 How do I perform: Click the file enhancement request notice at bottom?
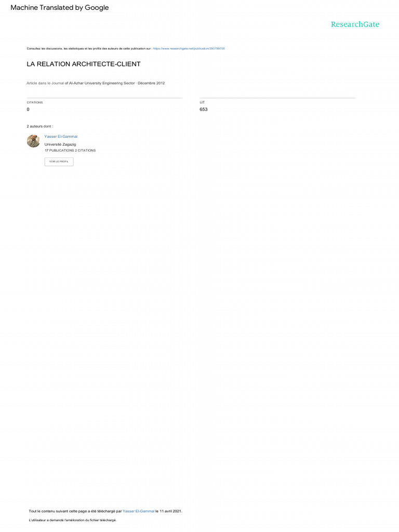point(73,520)
